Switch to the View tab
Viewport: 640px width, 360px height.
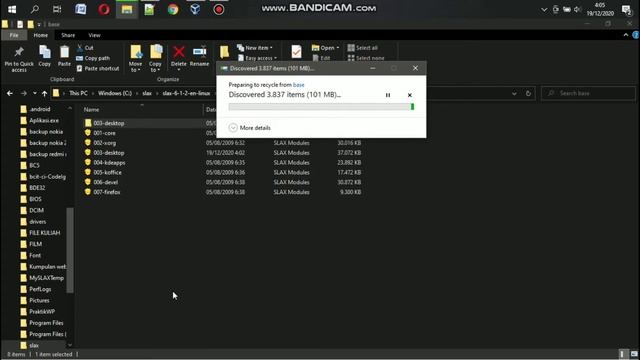coord(94,35)
